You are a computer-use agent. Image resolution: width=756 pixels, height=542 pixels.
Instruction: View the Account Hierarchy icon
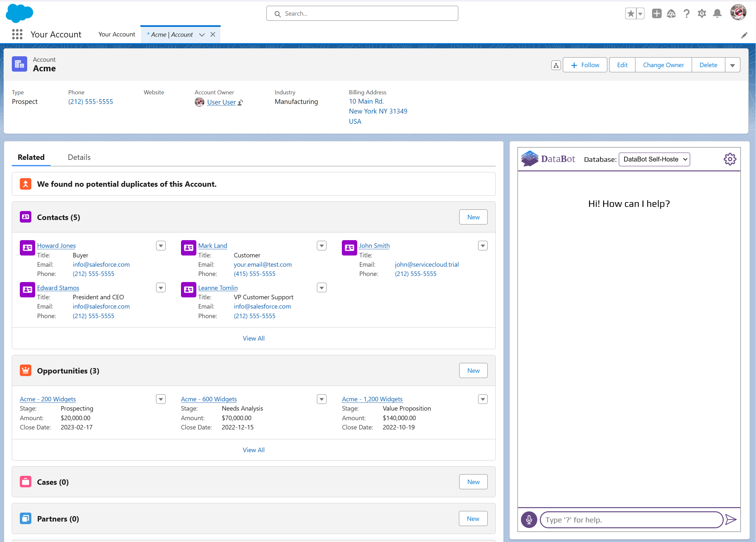pos(556,65)
